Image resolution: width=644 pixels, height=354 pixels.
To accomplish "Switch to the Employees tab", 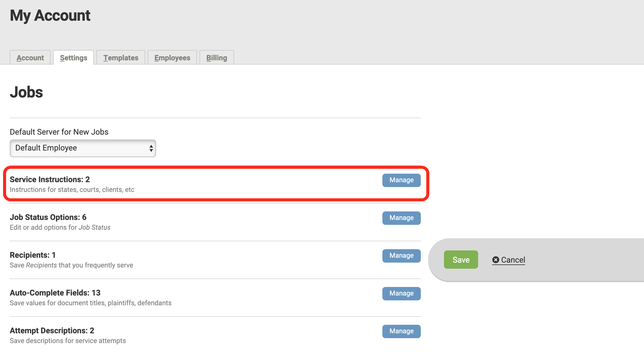I will click(172, 58).
